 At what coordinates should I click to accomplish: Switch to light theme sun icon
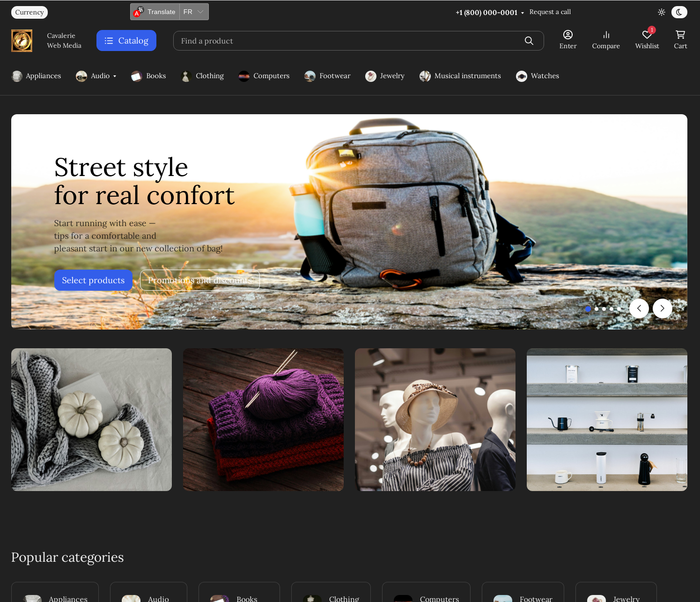662,12
